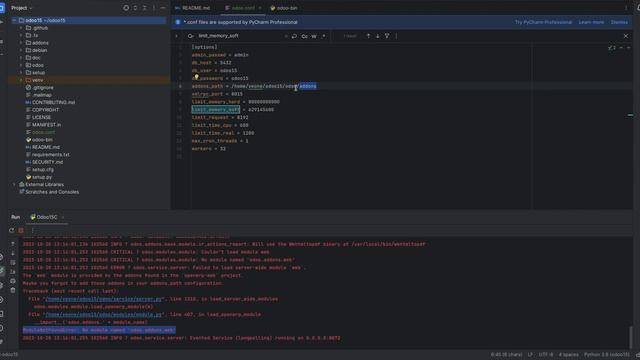This screenshot has width=640, height=360.
Task: Stop the running Odoo15C process
Action: coord(21,230)
